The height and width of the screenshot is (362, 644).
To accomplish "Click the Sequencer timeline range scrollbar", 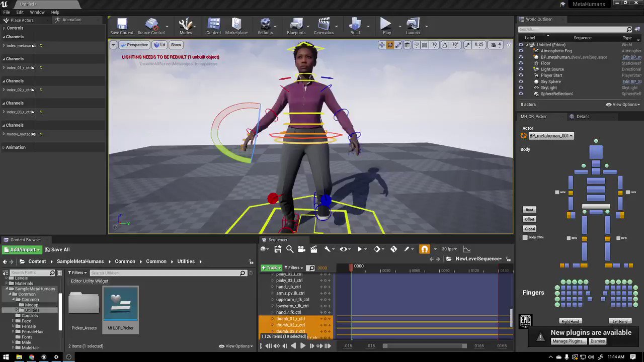I will (425, 346).
